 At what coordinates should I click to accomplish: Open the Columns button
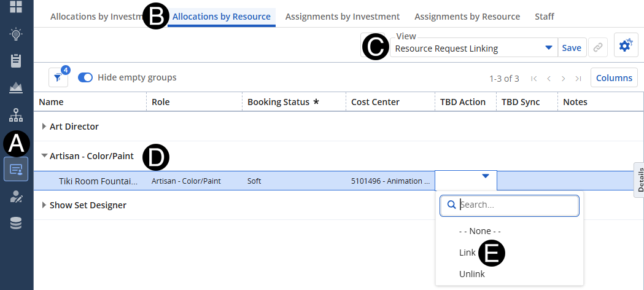point(614,78)
